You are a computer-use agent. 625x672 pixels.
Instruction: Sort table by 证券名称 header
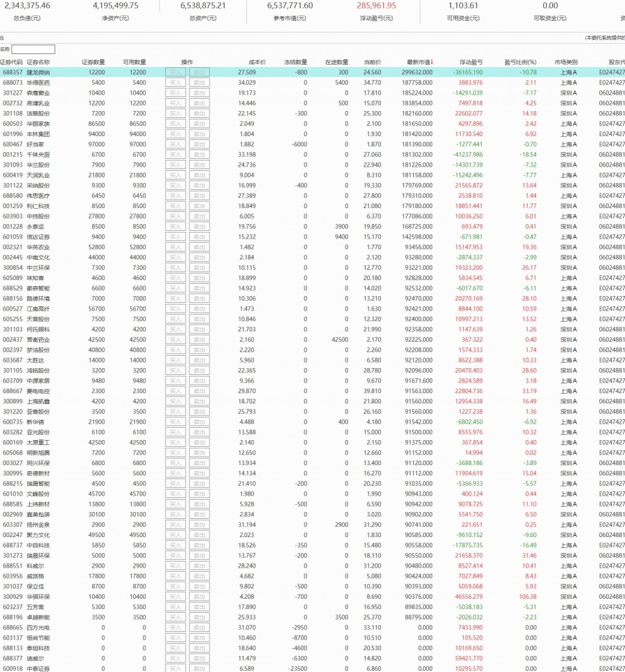tap(38, 62)
